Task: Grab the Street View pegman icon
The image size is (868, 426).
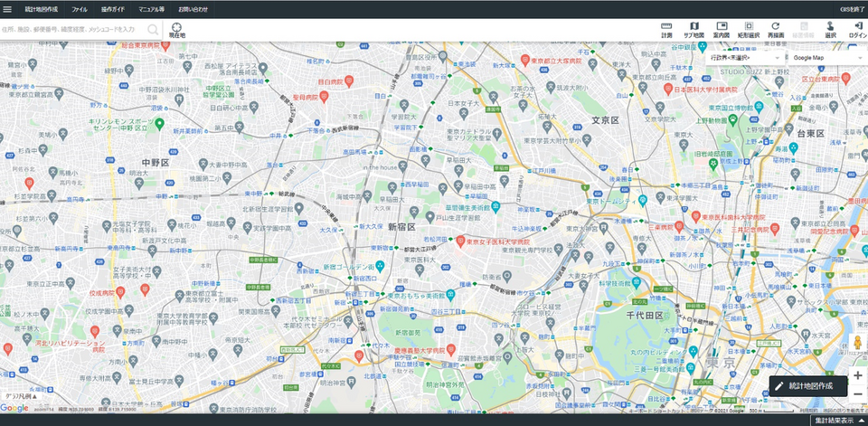Action: tap(858, 343)
